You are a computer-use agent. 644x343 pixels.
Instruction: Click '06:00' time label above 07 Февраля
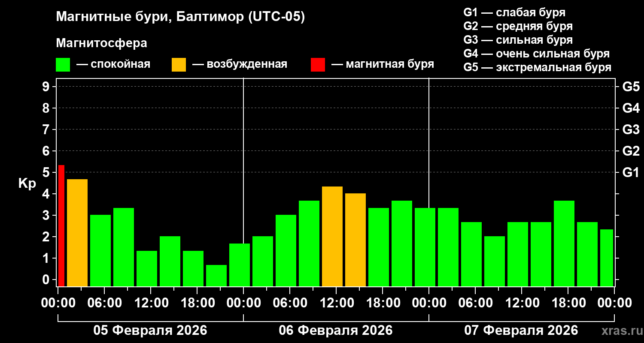click(x=475, y=303)
